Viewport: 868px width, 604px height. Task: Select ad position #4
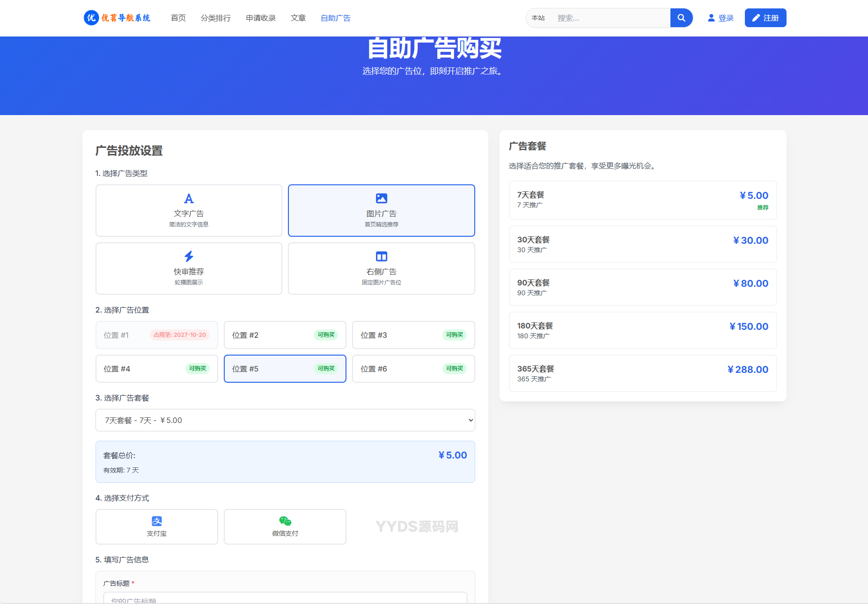point(156,369)
